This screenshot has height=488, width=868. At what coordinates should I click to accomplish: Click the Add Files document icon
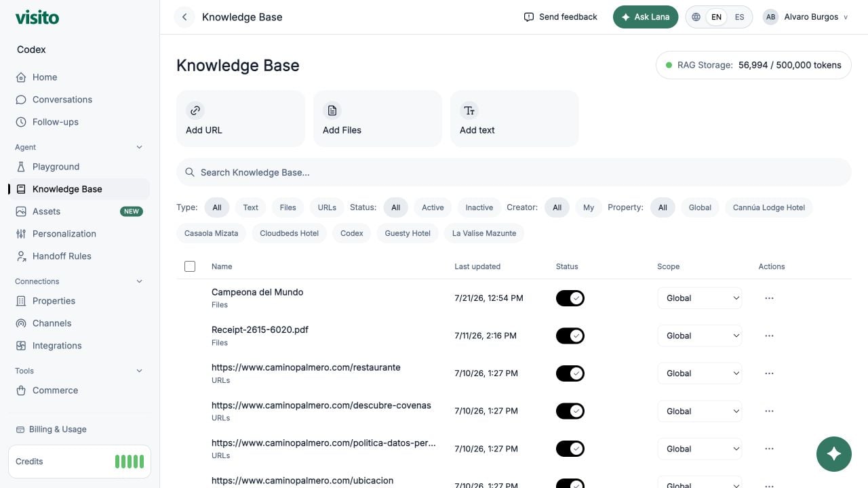tap(332, 110)
